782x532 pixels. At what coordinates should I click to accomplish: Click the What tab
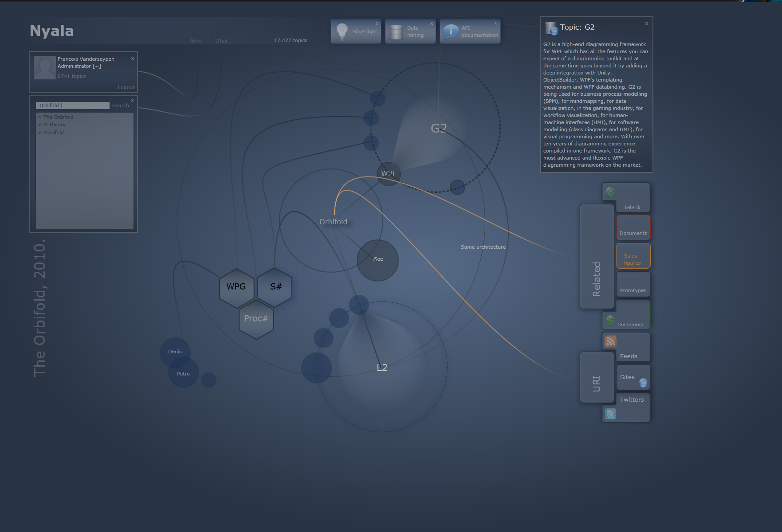point(221,41)
